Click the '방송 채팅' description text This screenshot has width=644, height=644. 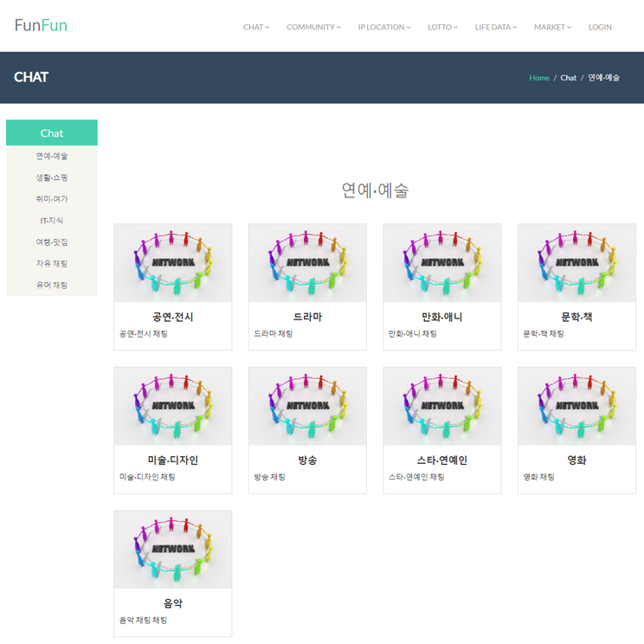pos(269,477)
